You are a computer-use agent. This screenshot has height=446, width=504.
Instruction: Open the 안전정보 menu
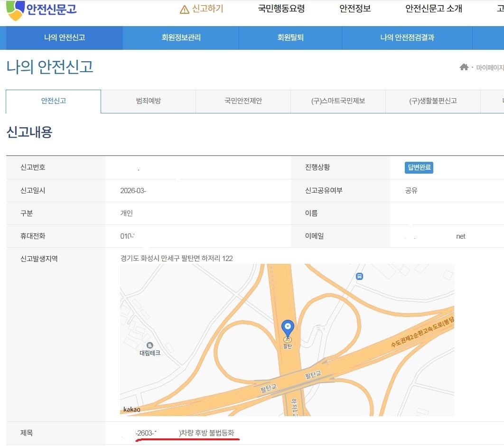tap(356, 8)
